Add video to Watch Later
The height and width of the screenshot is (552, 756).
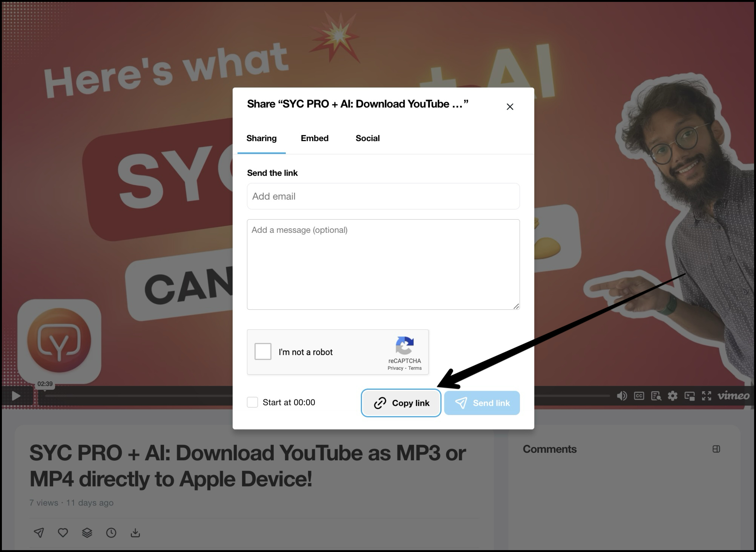pyautogui.click(x=111, y=532)
